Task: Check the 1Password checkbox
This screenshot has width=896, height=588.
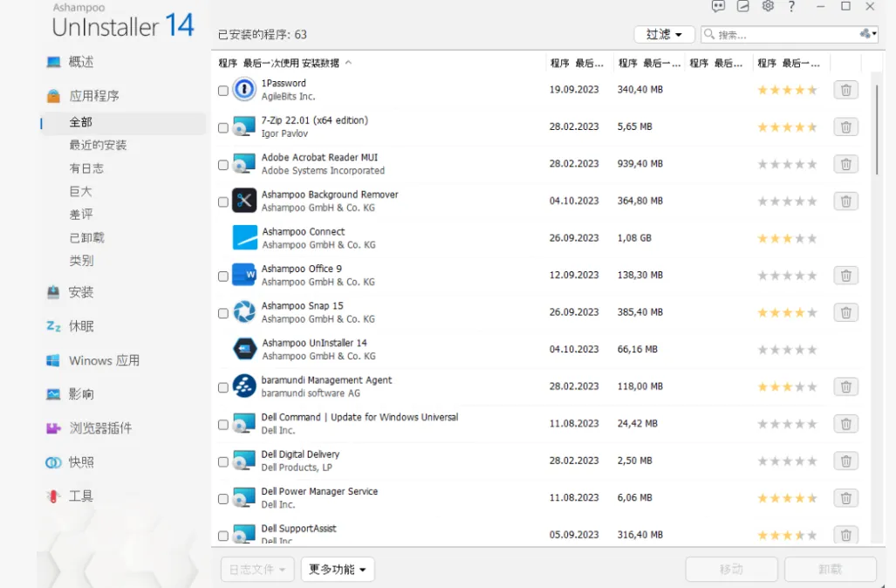Action: click(223, 90)
